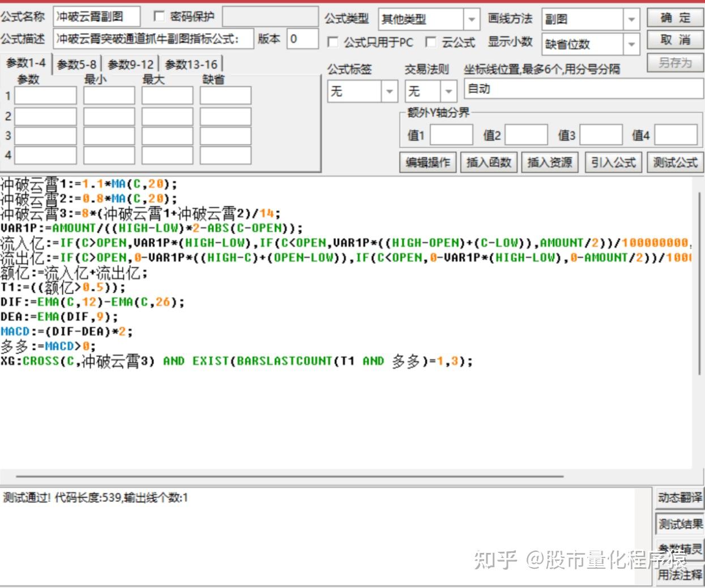Click the 公式描述 text field
Image resolution: width=705 pixels, height=588 pixels.
[153, 39]
